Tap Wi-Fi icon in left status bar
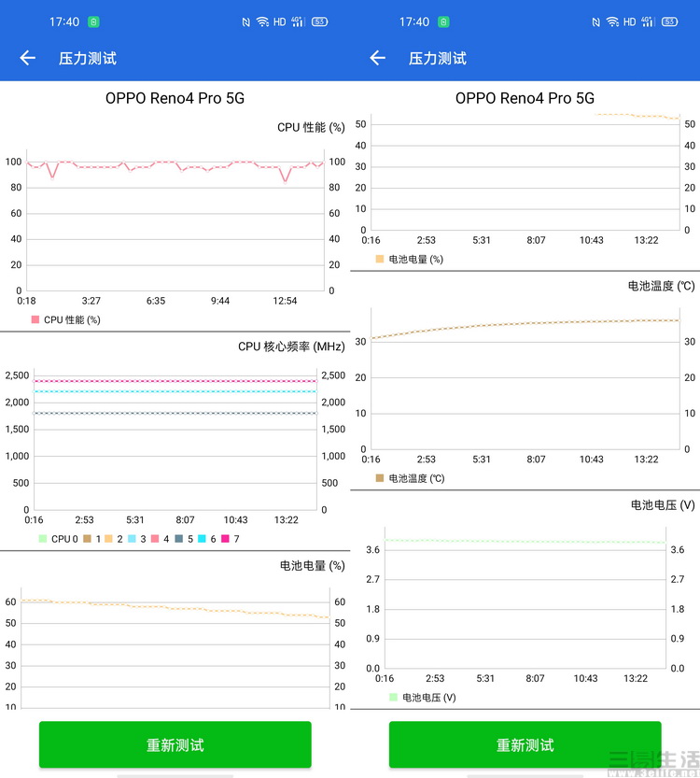This screenshot has width=700, height=778. (262, 21)
